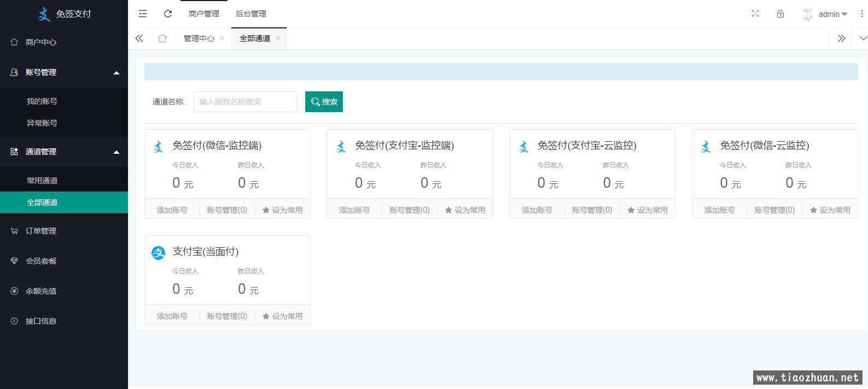Collapse the 通道管理 sidebar group

64,152
